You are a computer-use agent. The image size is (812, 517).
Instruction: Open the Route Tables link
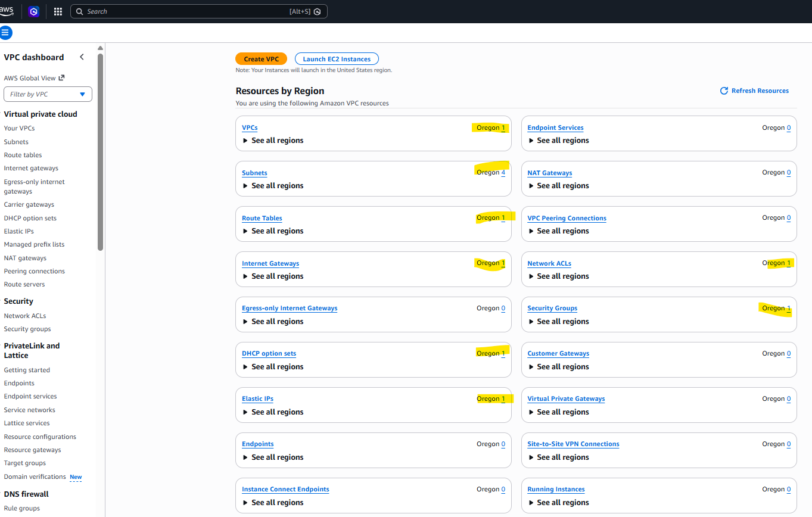point(262,217)
